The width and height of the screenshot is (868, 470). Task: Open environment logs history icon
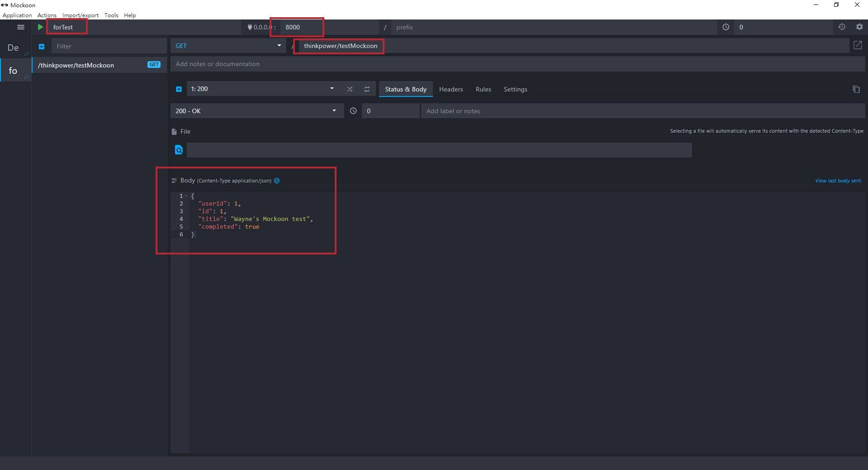coord(841,27)
